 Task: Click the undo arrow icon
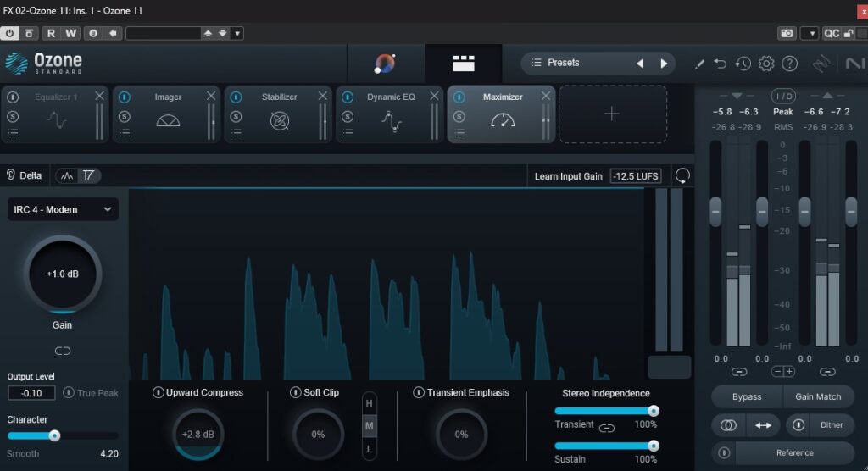tap(721, 64)
